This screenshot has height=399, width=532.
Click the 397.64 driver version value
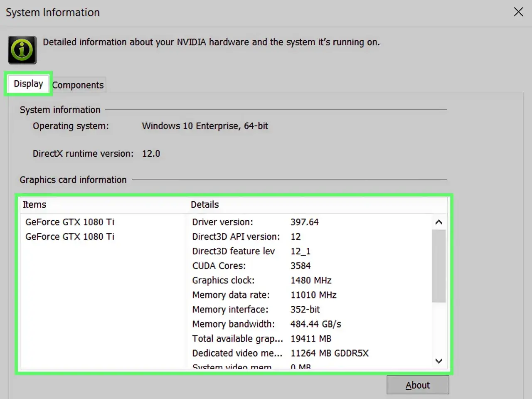[305, 222]
